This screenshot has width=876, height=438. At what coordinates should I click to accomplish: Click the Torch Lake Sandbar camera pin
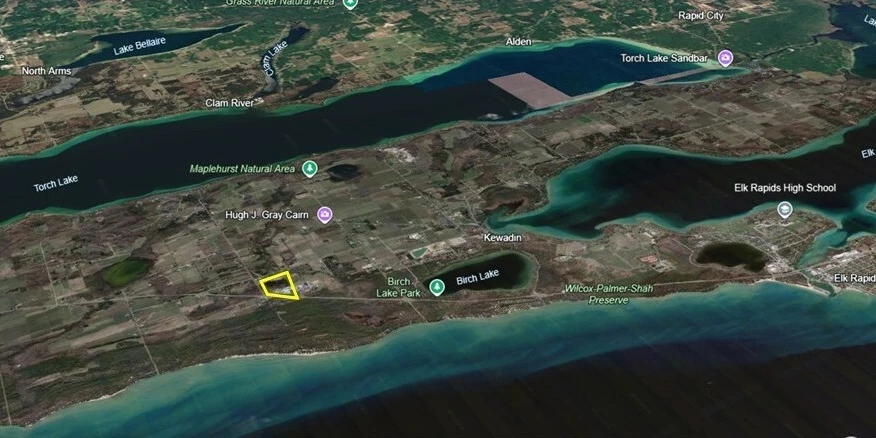(725, 58)
